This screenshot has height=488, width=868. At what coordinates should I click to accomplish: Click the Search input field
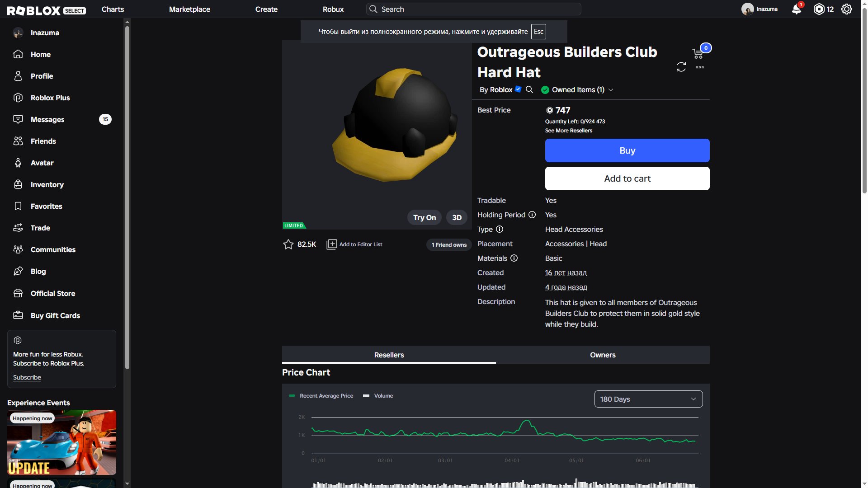coord(473,9)
